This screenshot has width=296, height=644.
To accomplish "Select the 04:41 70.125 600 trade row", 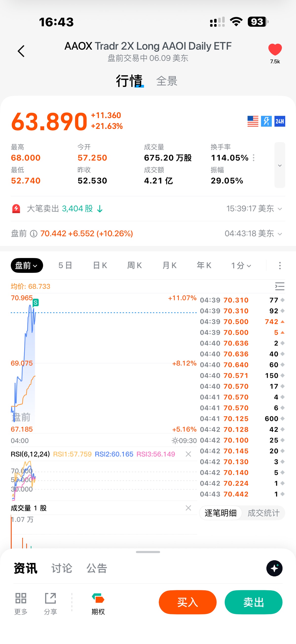I will tap(242, 419).
